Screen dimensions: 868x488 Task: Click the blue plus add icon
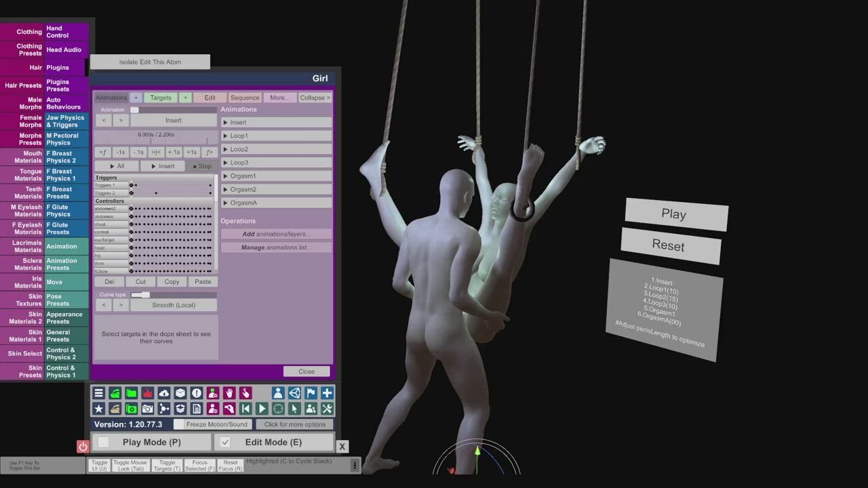[327, 393]
